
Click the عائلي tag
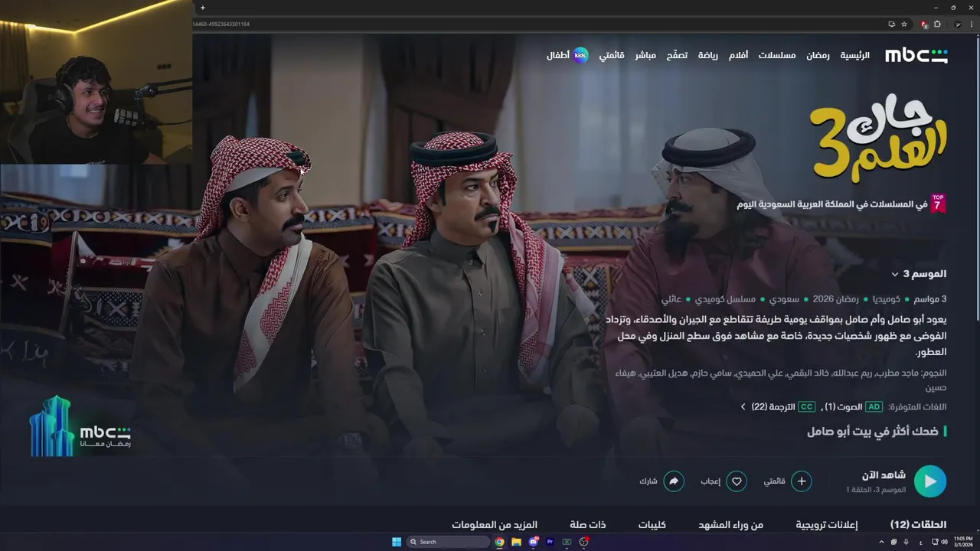pos(671,299)
